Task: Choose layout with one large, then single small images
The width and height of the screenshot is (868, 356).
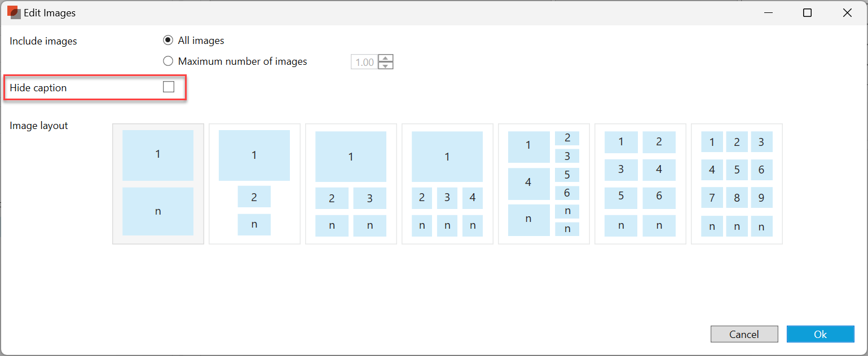Action: point(254,184)
